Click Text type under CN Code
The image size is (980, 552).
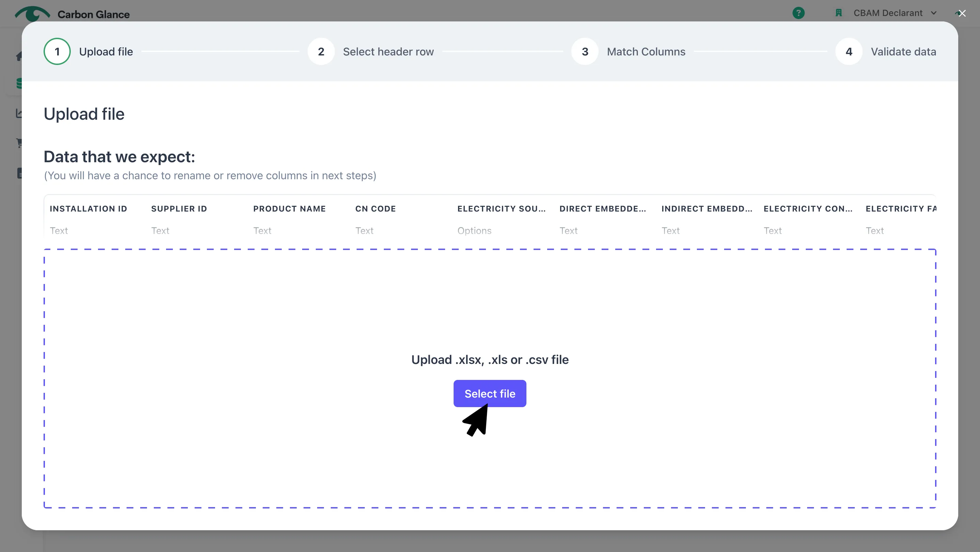coord(364,231)
